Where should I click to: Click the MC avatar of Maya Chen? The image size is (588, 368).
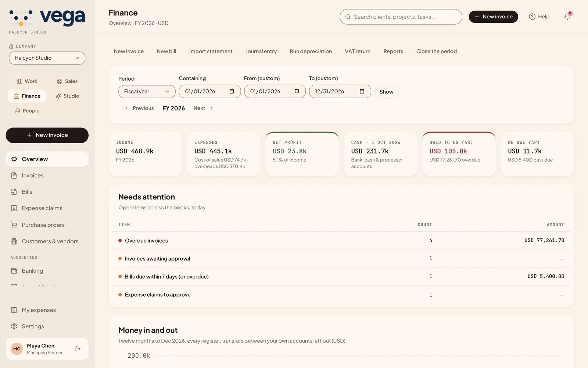[x=17, y=349]
